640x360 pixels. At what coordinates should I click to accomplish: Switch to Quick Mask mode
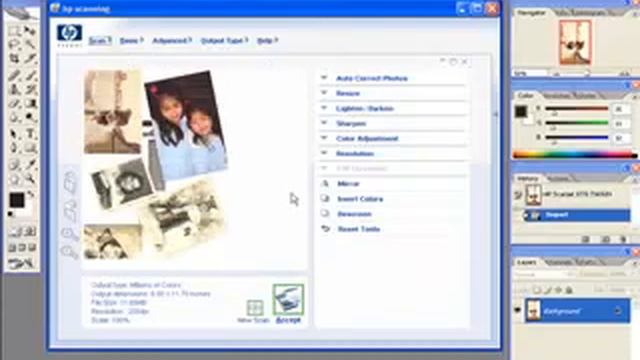click(x=29, y=231)
